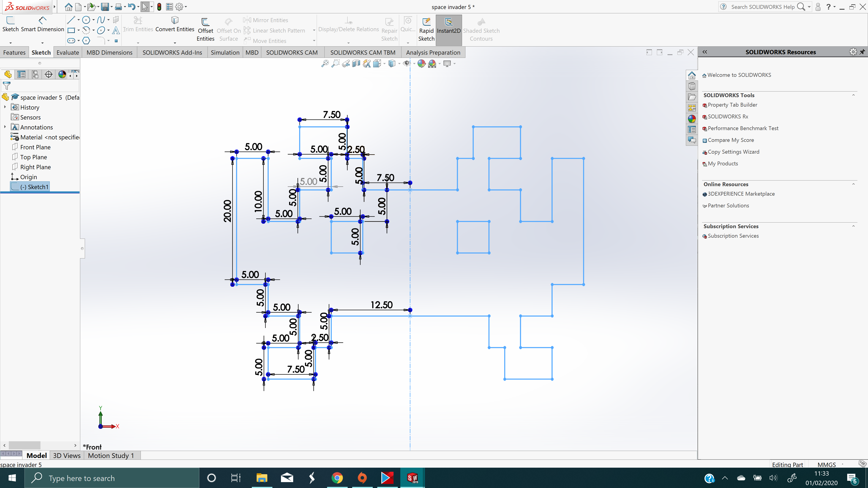This screenshot has height=488, width=868.
Task: Select the Centerpoint Arc sketch tool
Action: coord(86,30)
